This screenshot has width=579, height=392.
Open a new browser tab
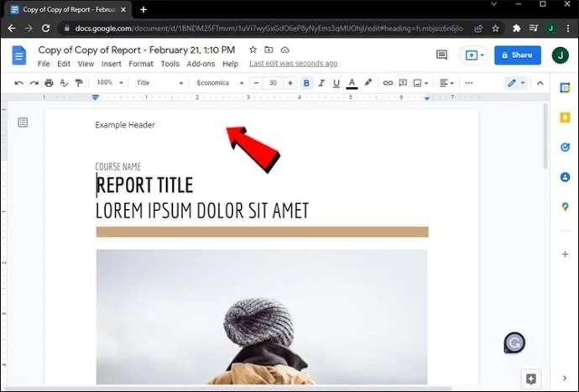[x=143, y=9]
